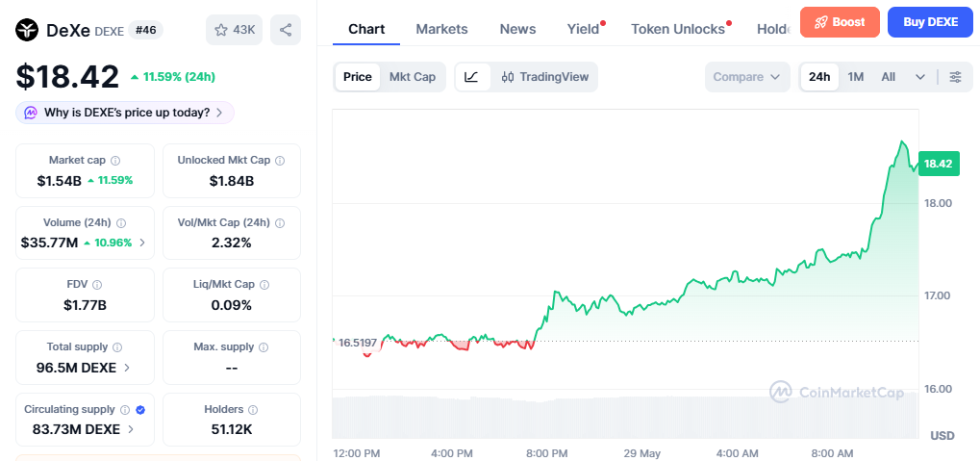Click the verified circulating supply badge
980x461 pixels.
point(140,410)
